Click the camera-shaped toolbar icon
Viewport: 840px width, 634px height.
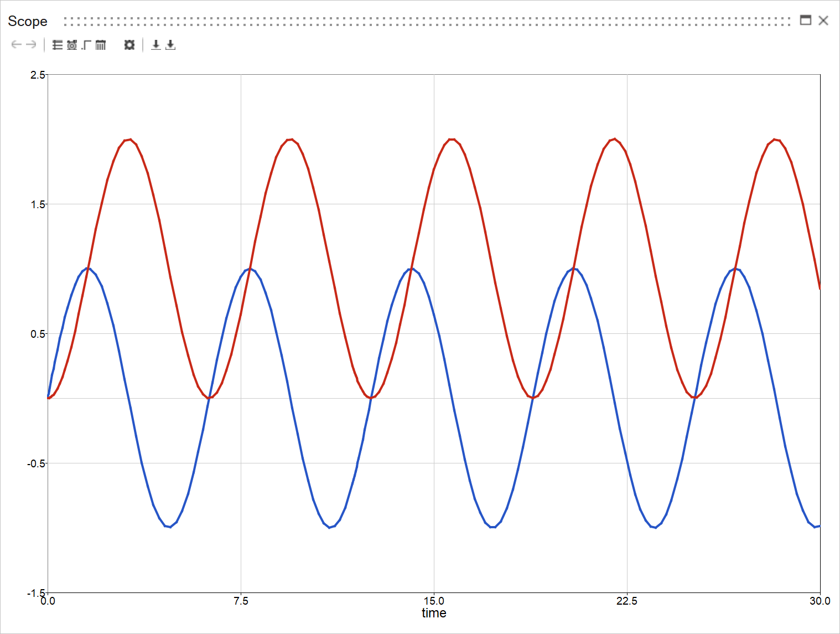[72, 45]
